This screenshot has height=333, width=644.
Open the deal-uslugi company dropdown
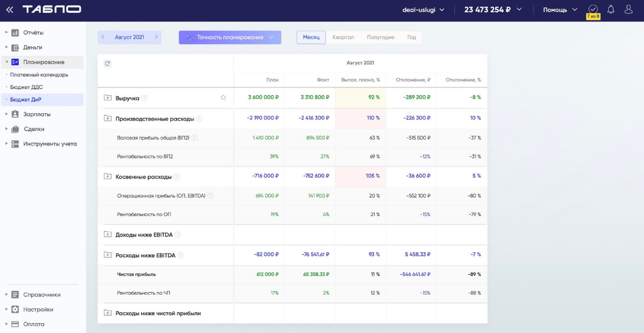click(423, 10)
